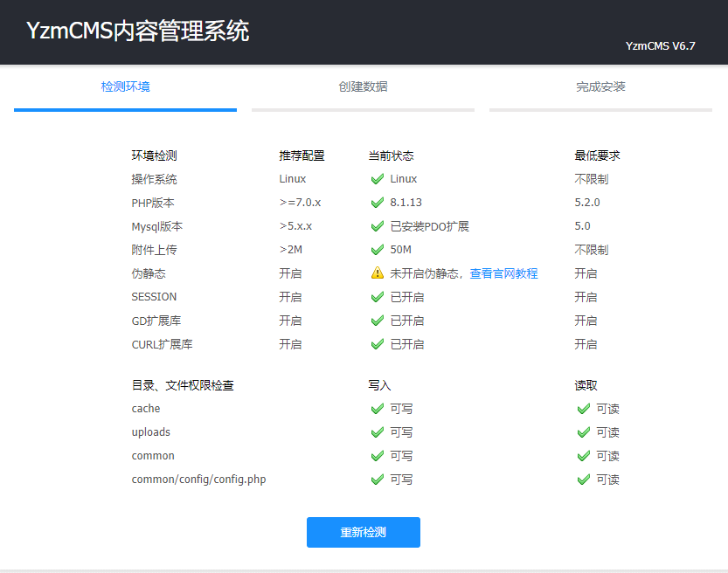Click the 目录、文件权限检查 heading
This screenshot has width=728, height=573.
pyautogui.click(x=183, y=385)
